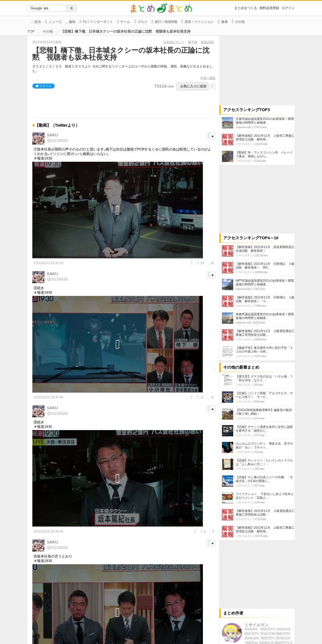Click 作者へ連絡 link

tap(208, 78)
